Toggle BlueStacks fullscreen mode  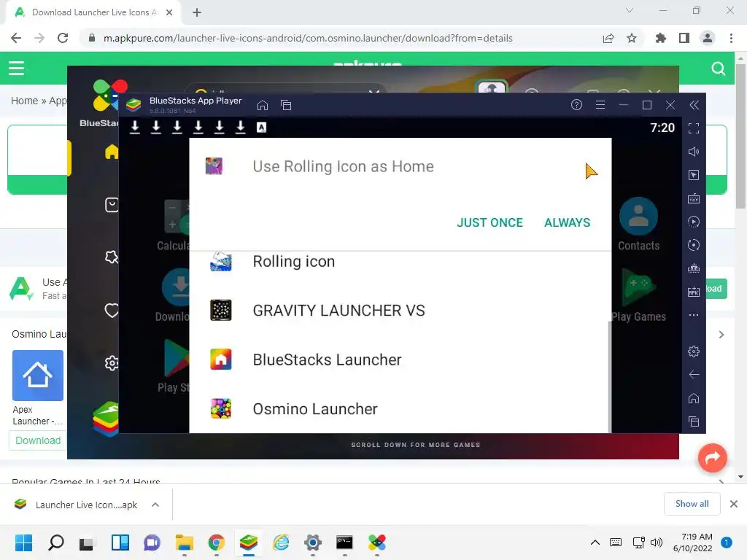(694, 128)
